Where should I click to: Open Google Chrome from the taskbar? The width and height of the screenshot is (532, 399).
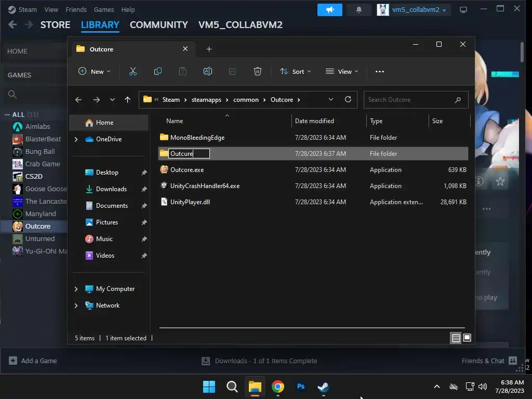click(278, 387)
